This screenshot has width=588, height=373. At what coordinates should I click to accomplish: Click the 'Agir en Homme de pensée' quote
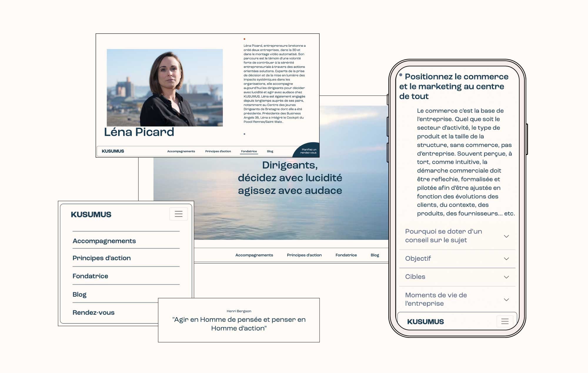click(x=239, y=324)
